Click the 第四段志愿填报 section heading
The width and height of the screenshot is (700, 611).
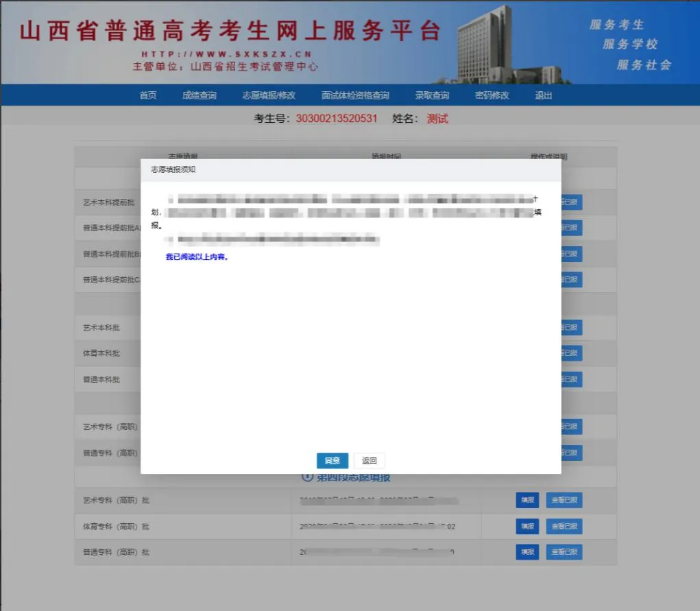[x=354, y=477]
